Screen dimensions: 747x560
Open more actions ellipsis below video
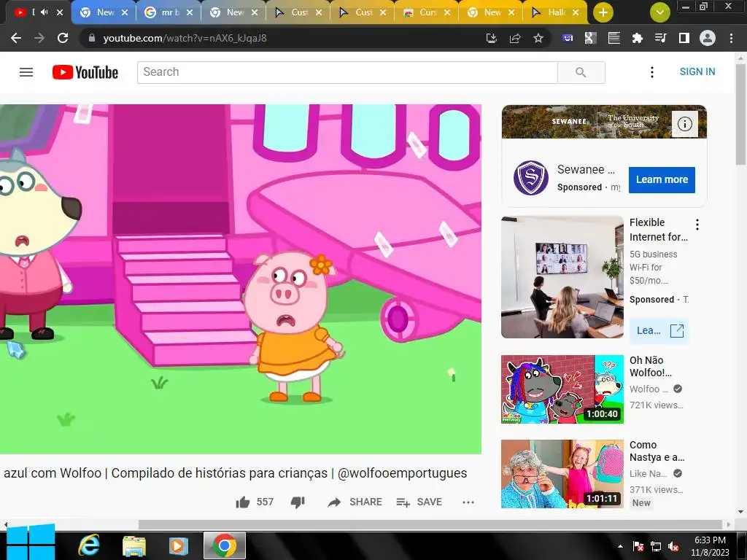point(468,502)
